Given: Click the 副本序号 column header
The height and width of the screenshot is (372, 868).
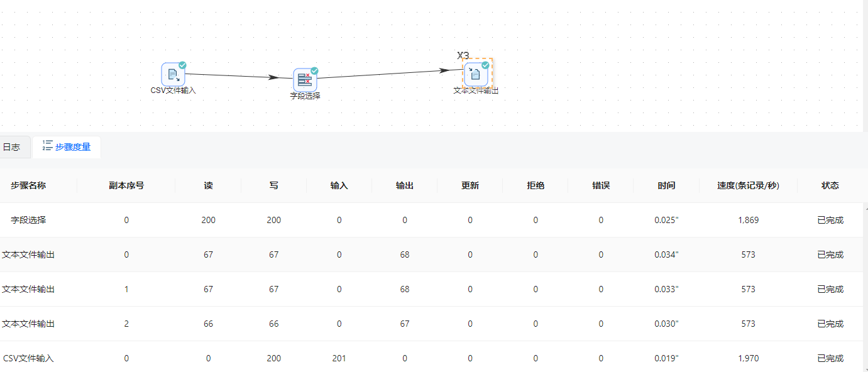Looking at the screenshot, I should (126, 185).
